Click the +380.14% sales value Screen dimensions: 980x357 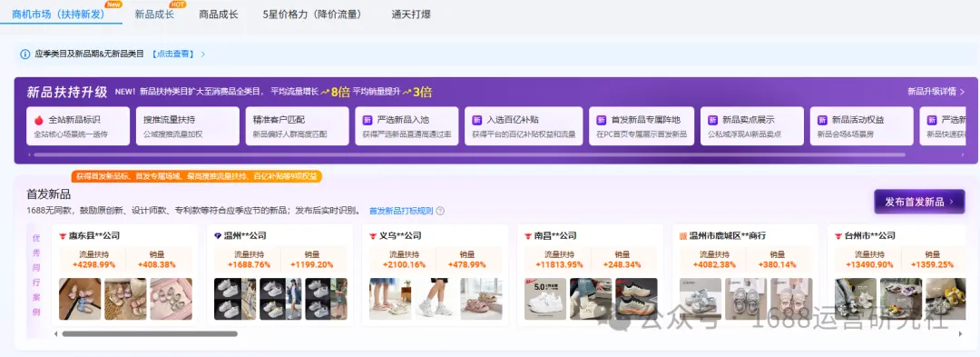click(x=777, y=264)
